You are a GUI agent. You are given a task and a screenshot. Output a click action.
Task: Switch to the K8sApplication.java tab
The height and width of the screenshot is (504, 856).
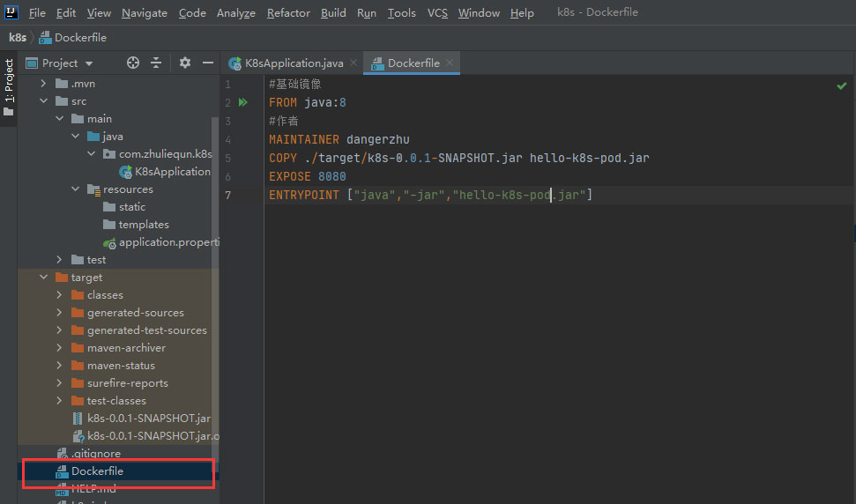pos(294,63)
